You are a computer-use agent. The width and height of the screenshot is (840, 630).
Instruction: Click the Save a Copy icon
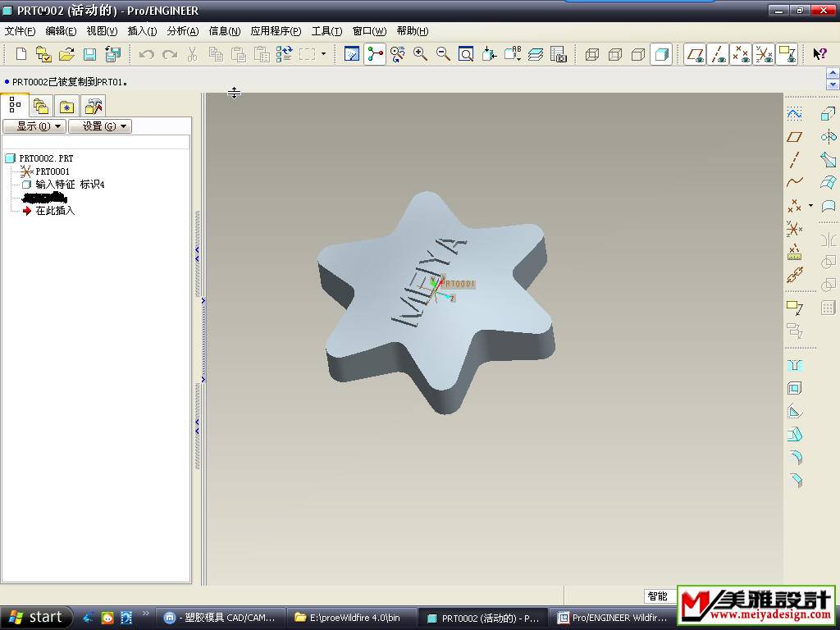[113, 54]
